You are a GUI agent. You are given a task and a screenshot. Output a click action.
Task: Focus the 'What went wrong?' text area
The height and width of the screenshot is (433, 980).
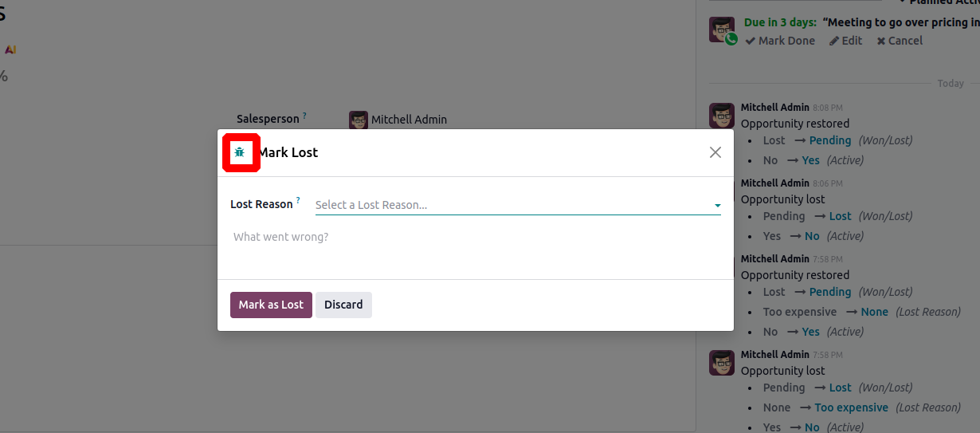pyautogui.click(x=476, y=247)
